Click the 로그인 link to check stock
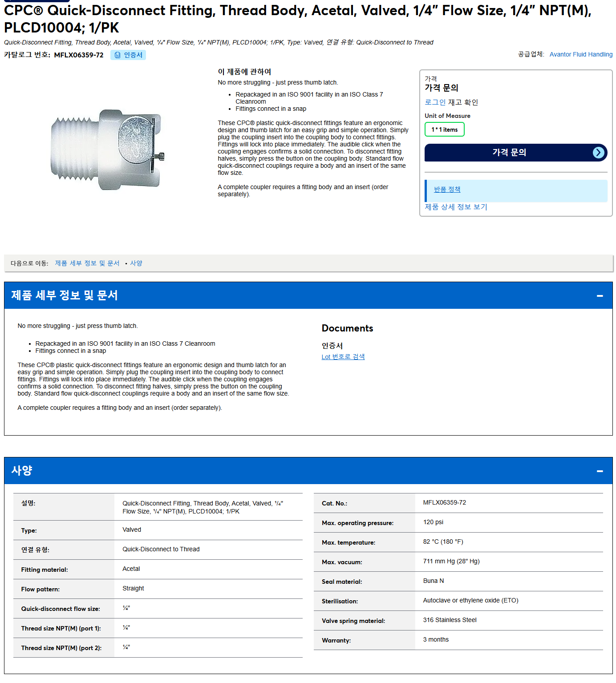Image resolution: width=616 pixels, height=683 pixels. click(435, 102)
